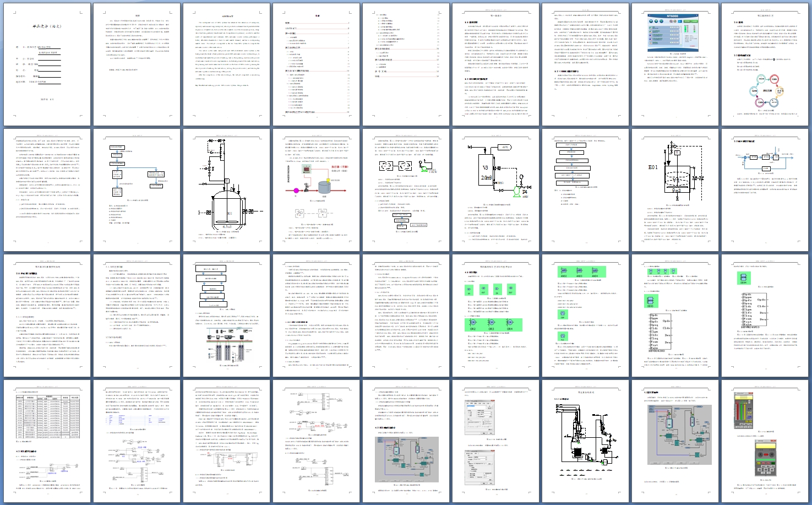Select the page with green AND logic blocks
The width and height of the screenshot is (812, 505).
pos(586,316)
